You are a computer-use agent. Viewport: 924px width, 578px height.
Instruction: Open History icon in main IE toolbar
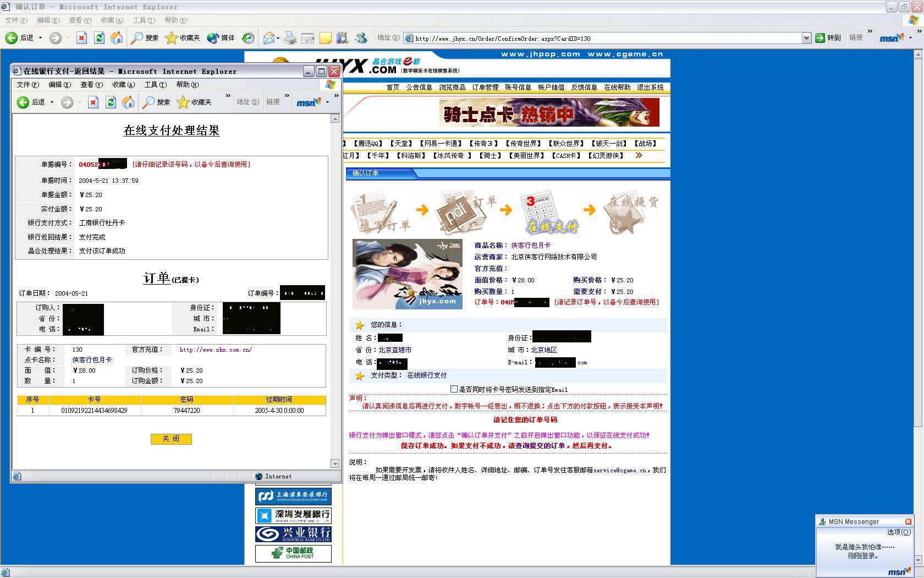tap(248, 37)
